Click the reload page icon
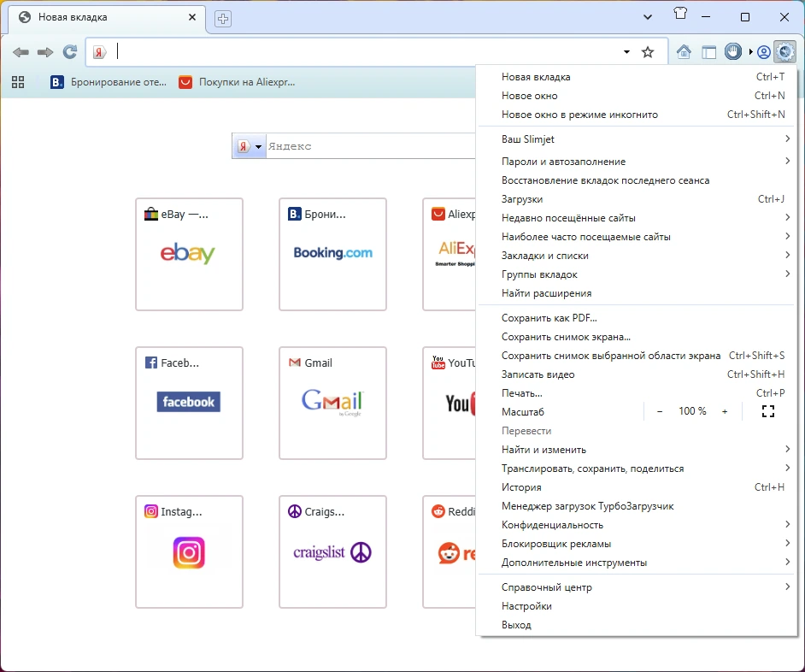 (70, 52)
